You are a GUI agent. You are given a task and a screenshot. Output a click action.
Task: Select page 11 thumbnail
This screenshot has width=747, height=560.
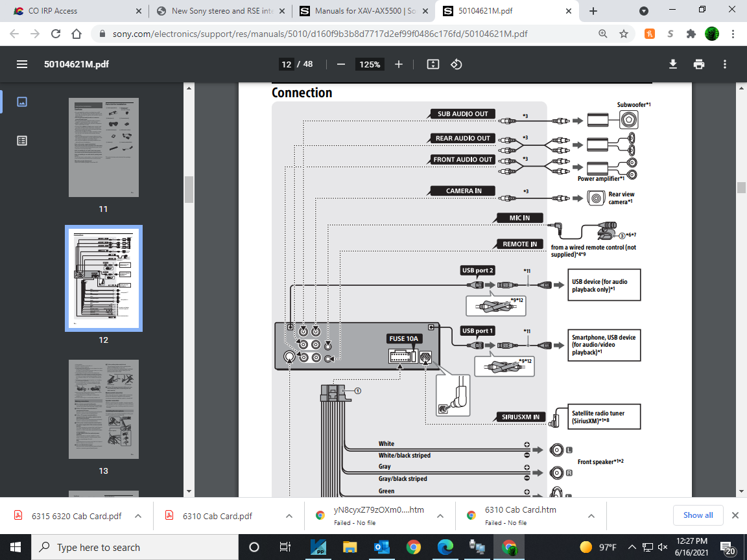pos(103,147)
